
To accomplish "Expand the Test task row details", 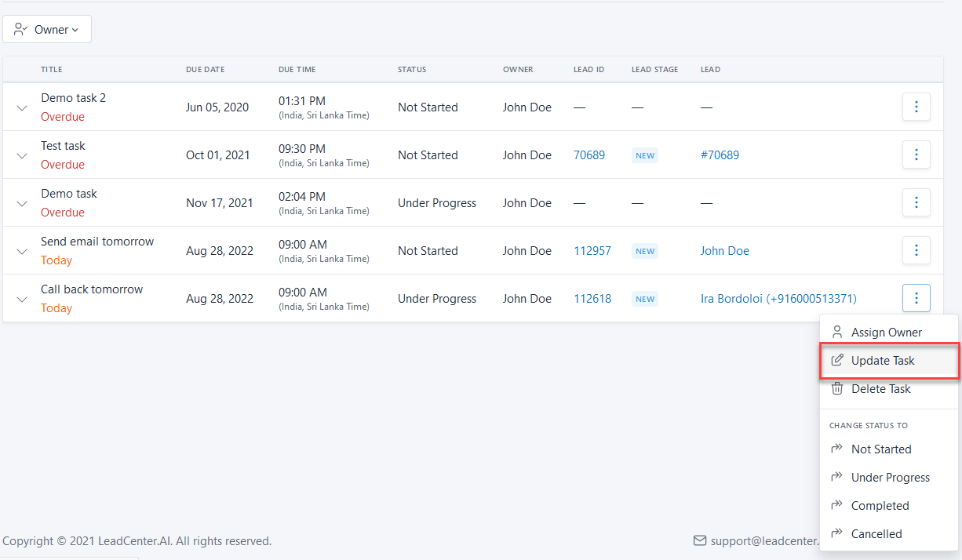I will (x=21, y=155).
